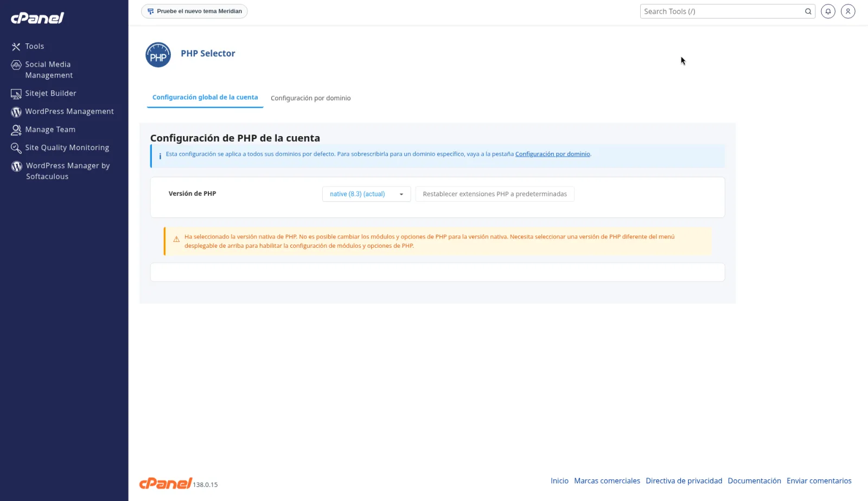Click Pruebe el nuevo tema Meridian button
Screen dimensions: 868x501
click(194, 11)
